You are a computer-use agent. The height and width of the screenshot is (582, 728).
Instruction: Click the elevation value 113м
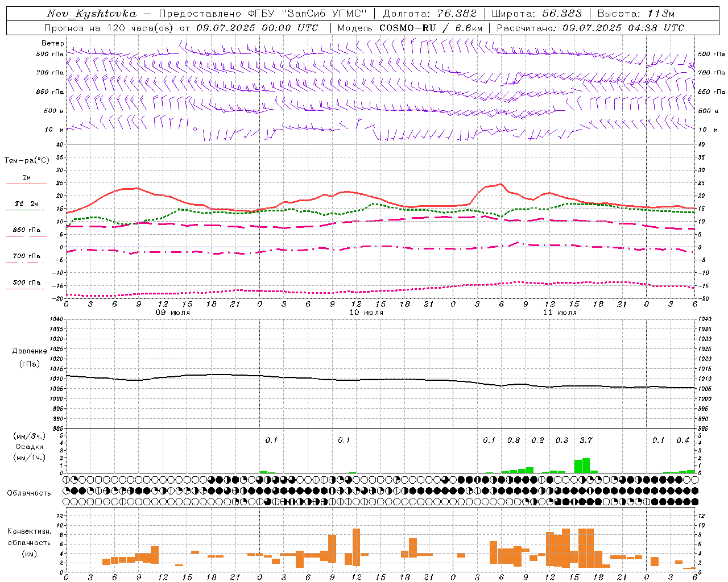[661, 14]
